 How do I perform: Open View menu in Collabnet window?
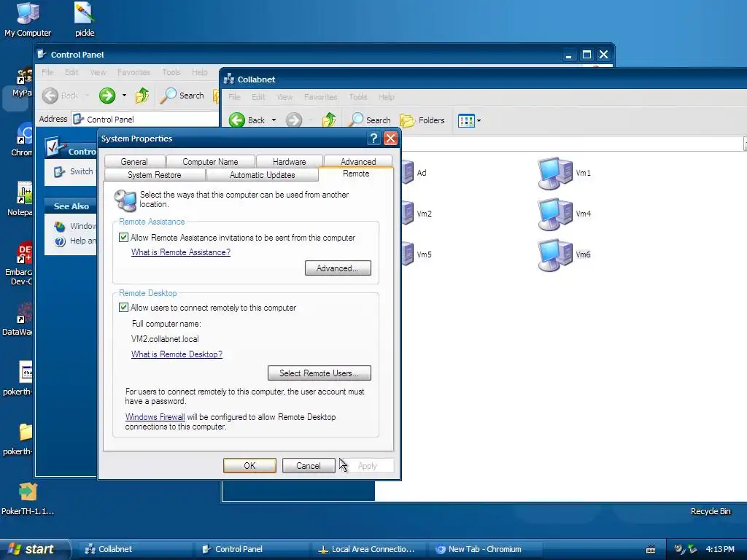pos(285,97)
